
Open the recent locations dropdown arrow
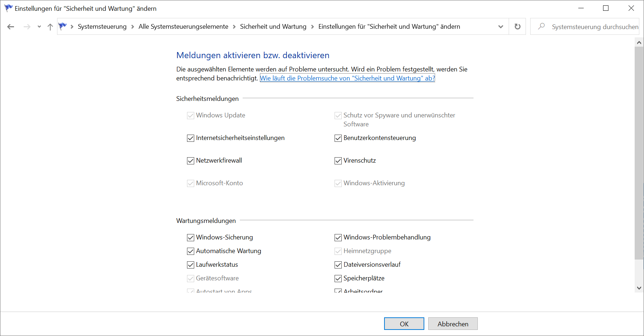pos(39,27)
